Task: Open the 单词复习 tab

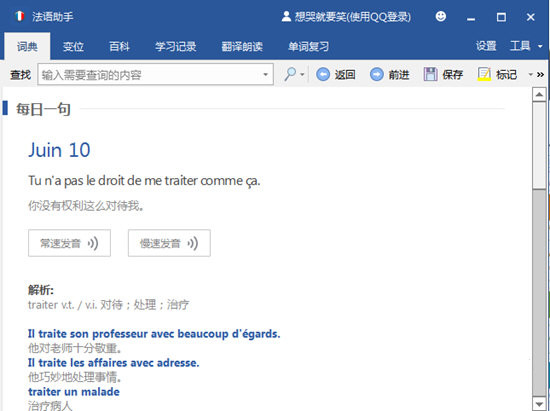Action: [308, 46]
